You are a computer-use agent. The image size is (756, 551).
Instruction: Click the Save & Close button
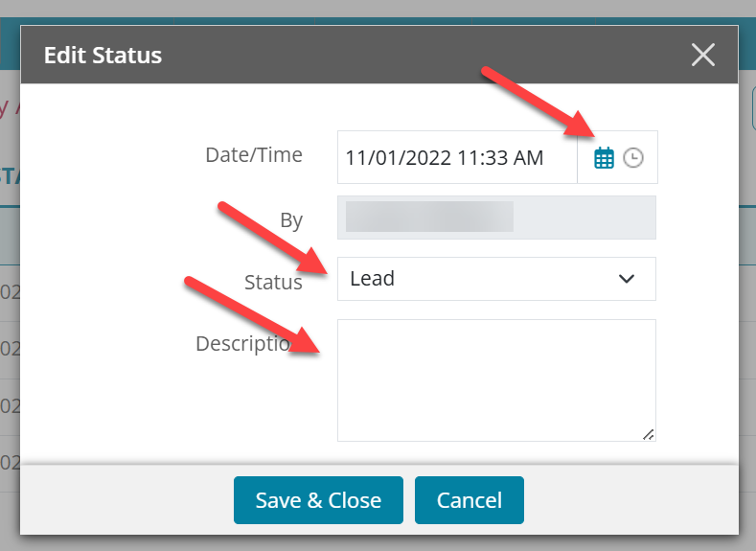click(x=318, y=500)
